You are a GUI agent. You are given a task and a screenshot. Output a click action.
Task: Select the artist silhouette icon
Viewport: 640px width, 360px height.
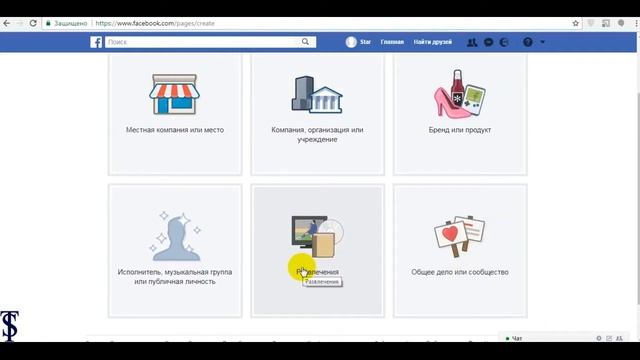tap(175, 236)
